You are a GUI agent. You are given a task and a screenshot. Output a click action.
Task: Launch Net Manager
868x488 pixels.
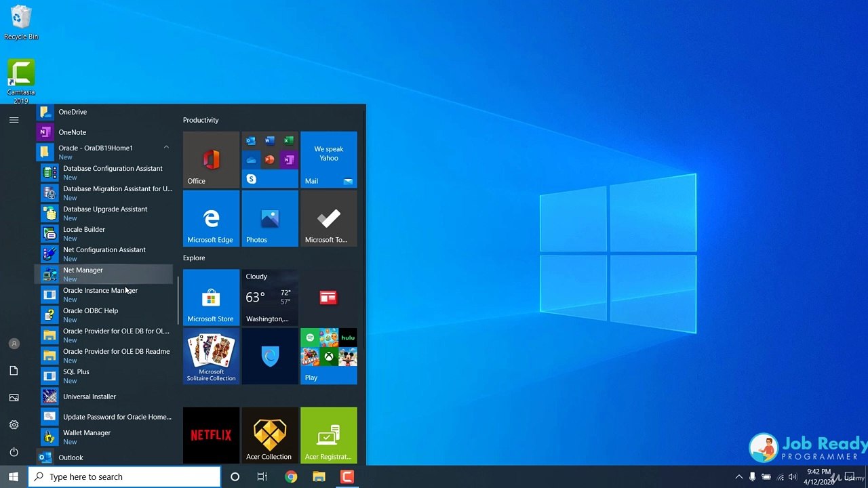click(x=104, y=274)
